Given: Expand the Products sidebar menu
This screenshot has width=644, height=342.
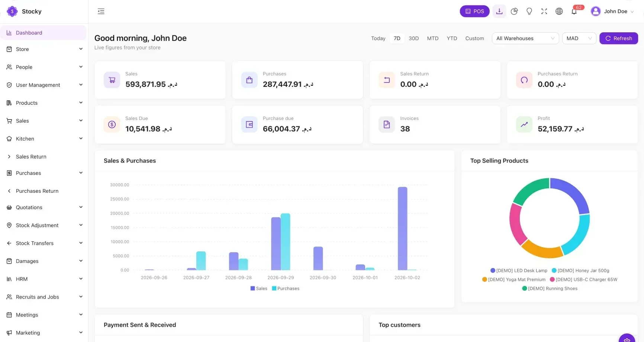Looking at the screenshot, I should (x=45, y=103).
